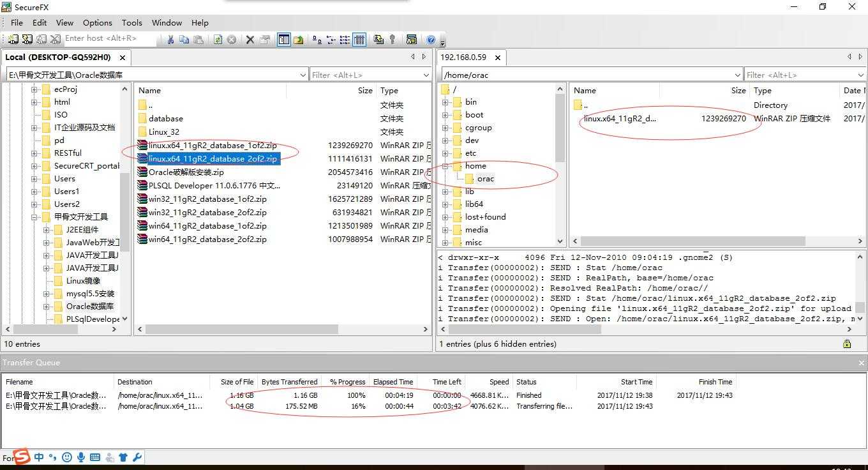Screen dimensions: 868x470
Task: Select the orac folder in remote tree
Action: point(485,179)
